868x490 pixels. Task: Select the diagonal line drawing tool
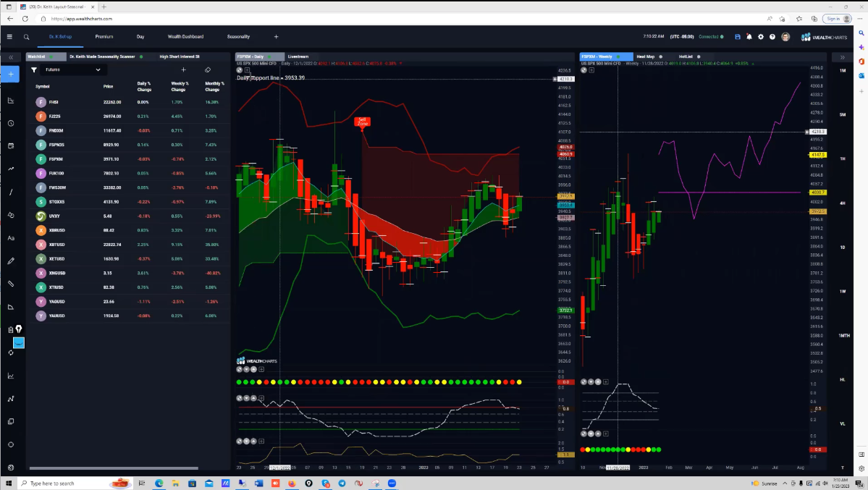11,192
